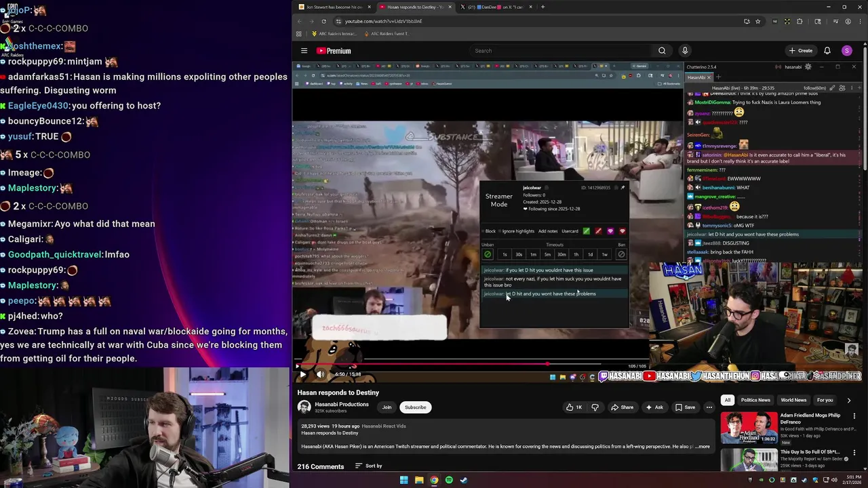Close the Hasan responds to Destiny tab

coord(450,7)
